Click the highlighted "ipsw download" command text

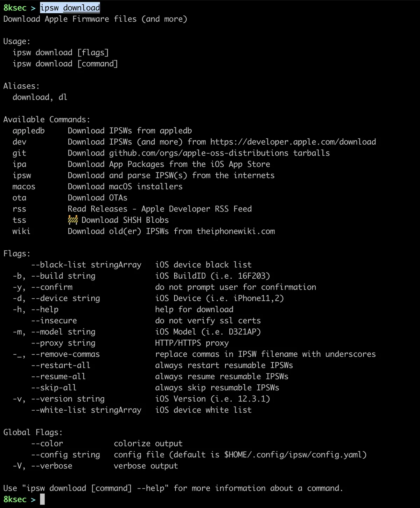(70, 8)
